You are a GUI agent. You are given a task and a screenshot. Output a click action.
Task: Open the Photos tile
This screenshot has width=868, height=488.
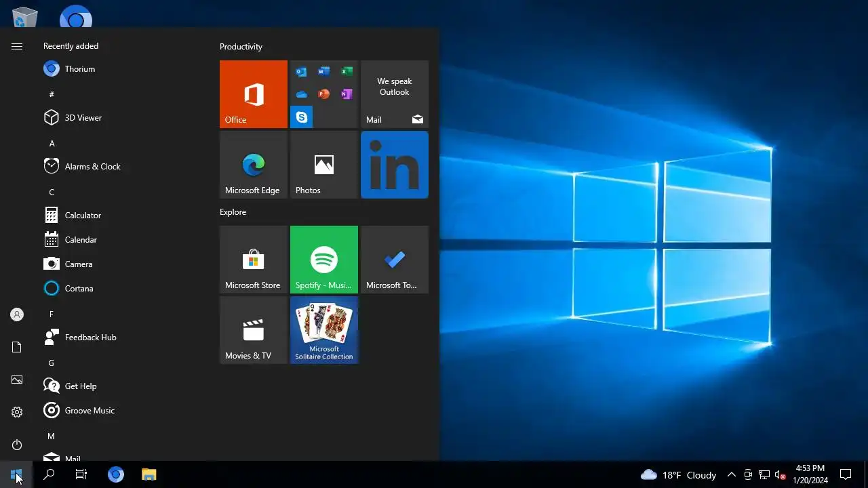[324, 165]
